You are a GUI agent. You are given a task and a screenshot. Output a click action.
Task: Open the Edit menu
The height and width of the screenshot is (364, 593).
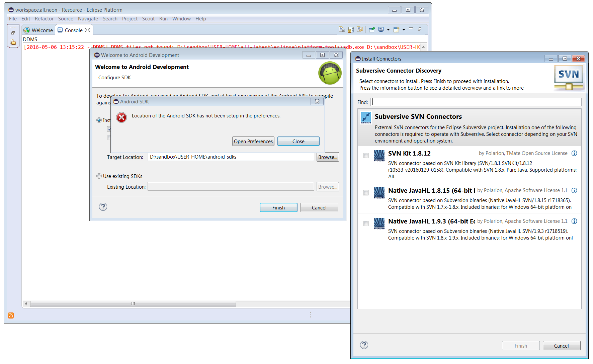pos(26,19)
